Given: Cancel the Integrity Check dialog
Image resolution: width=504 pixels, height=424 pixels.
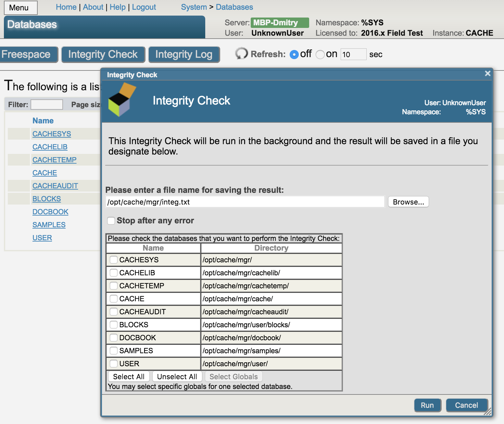Looking at the screenshot, I should pyautogui.click(x=466, y=405).
